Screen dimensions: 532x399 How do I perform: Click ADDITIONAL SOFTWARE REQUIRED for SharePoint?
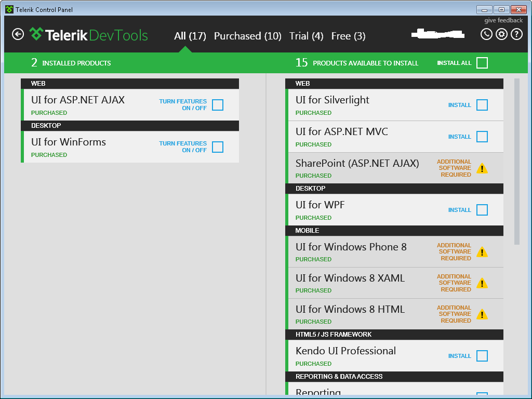coord(454,168)
